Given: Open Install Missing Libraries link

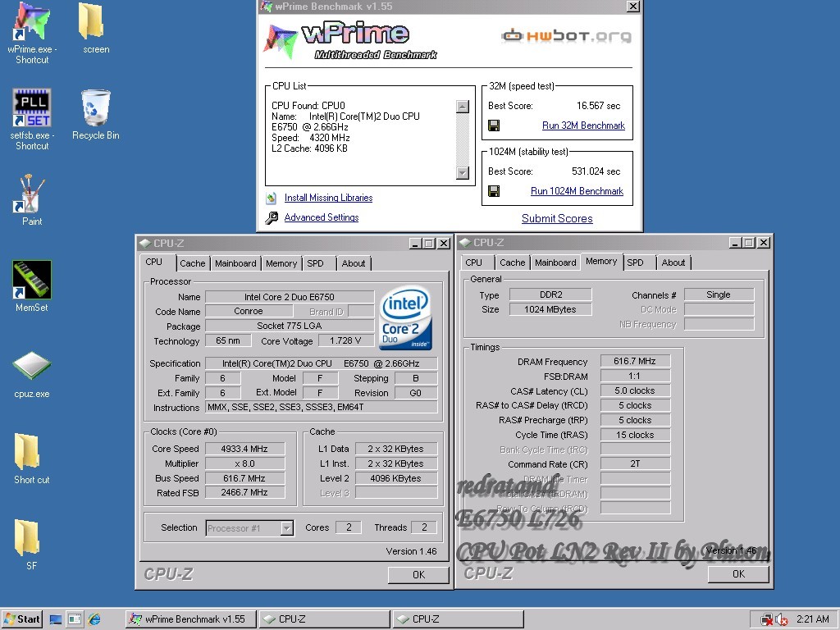Looking at the screenshot, I should 328,198.
